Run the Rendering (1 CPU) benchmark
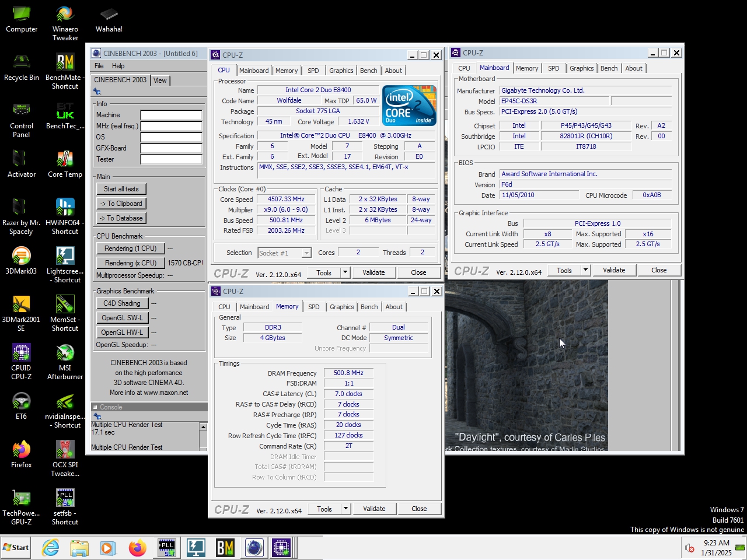Viewport: 747px width, 560px height. click(x=131, y=249)
